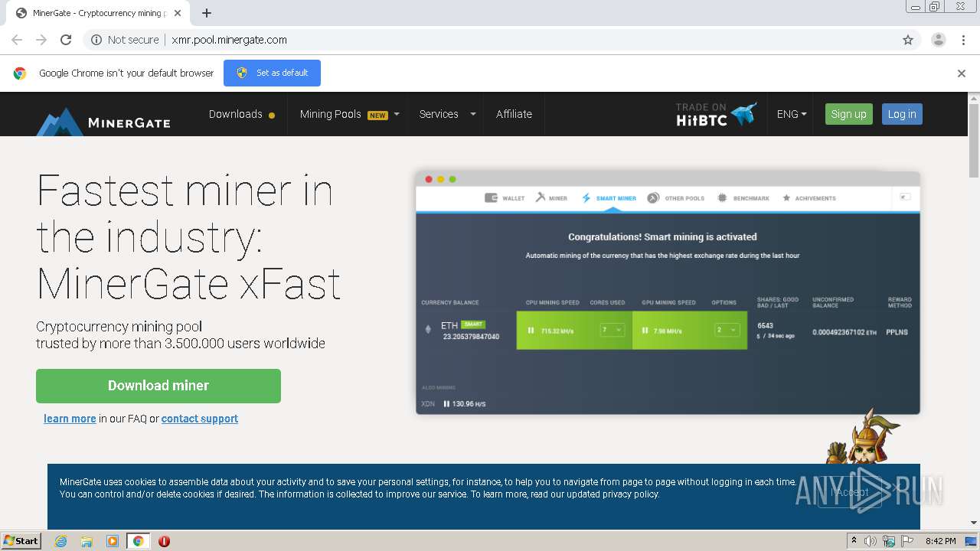Go back with the browser back arrow
Viewport: 980px width, 551px height.
(17, 40)
